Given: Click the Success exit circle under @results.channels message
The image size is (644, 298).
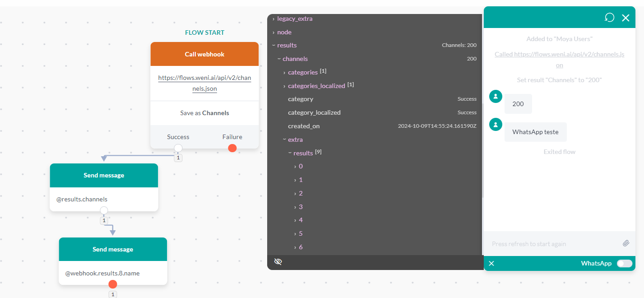Looking at the screenshot, I should coord(104,210).
